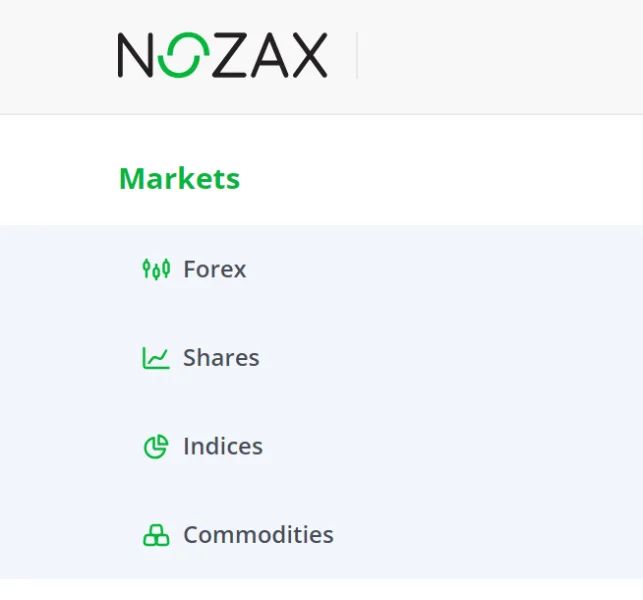
Task: Click the Indices pie chart icon
Action: (x=155, y=447)
